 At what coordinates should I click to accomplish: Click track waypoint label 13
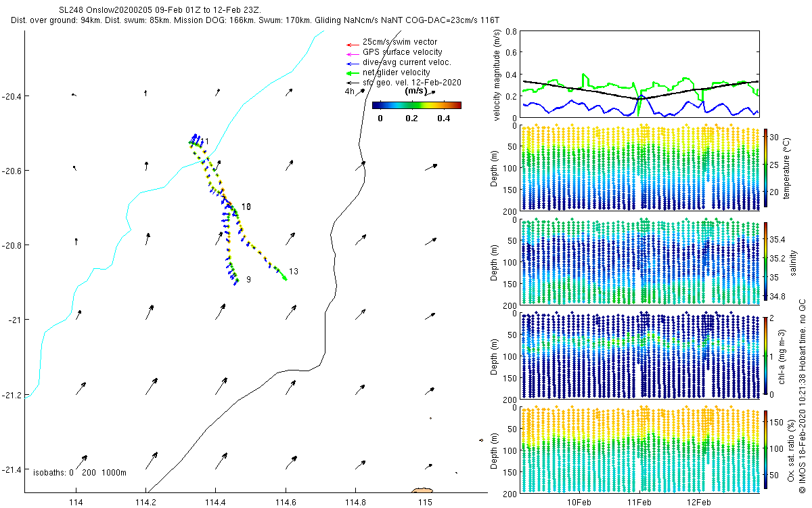293,272
